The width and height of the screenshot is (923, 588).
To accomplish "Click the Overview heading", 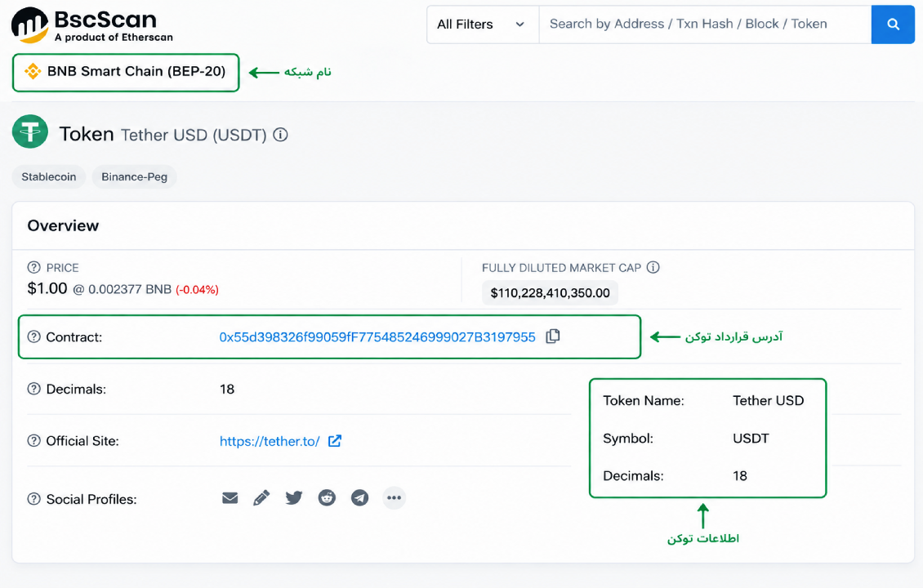I will coord(63,225).
